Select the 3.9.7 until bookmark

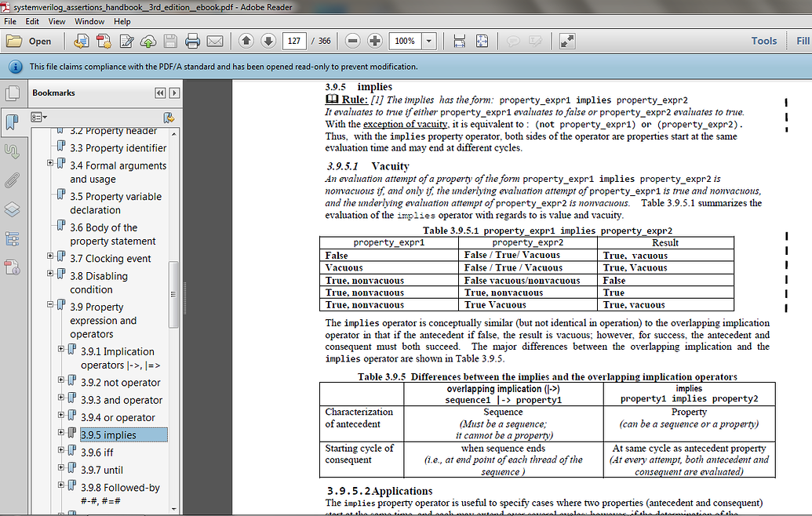[x=102, y=470]
